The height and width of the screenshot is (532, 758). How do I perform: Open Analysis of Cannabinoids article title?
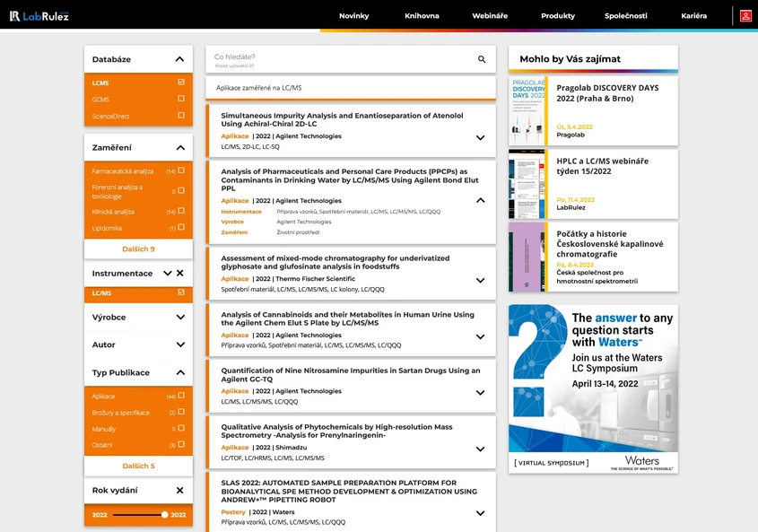click(x=347, y=318)
